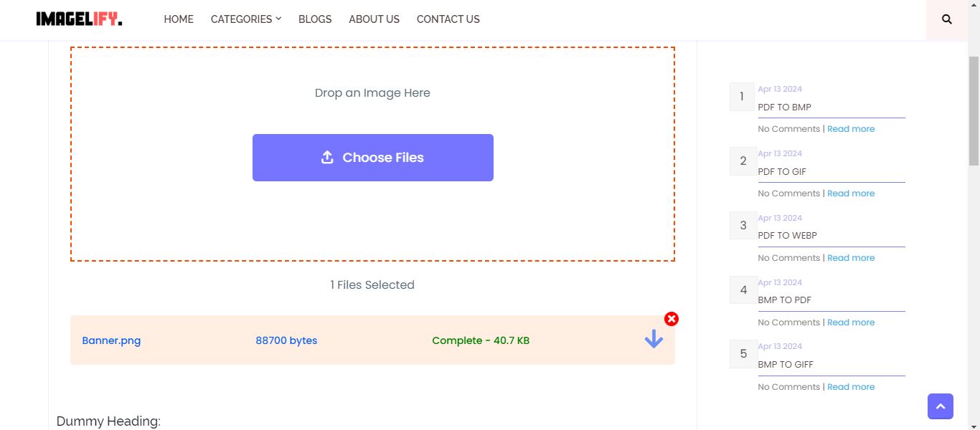
Task: Click the Complete 40.7 KB progress status
Action: point(481,340)
